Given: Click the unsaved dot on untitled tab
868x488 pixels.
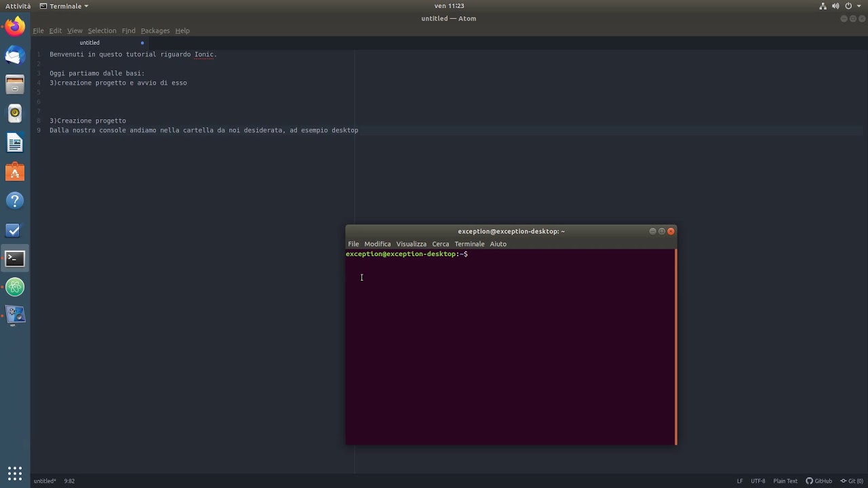Looking at the screenshot, I should point(142,43).
